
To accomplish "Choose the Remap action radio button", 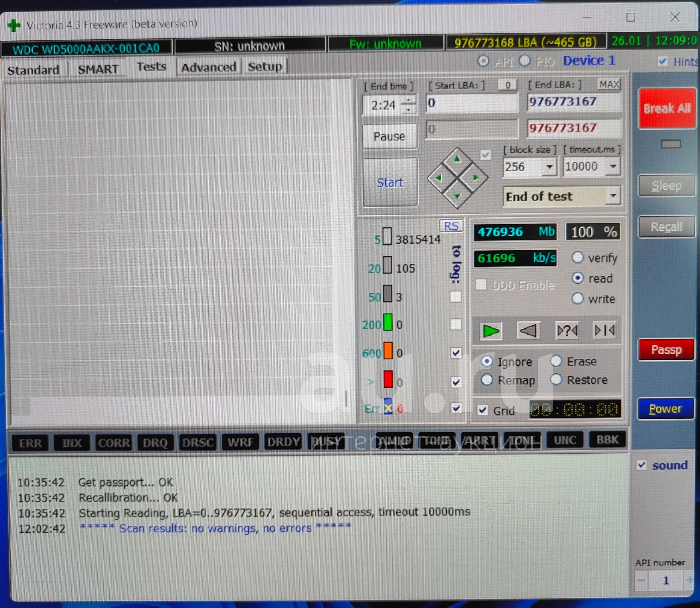I will 487,380.
